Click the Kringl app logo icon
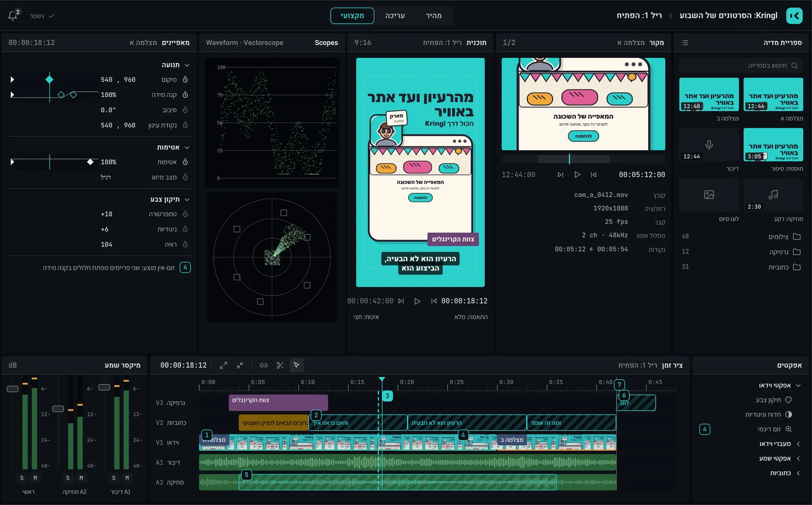812x505 pixels. [794, 16]
